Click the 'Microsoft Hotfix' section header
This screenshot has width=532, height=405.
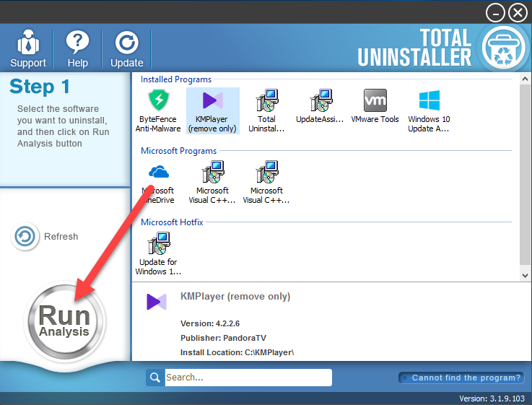(172, 222)
